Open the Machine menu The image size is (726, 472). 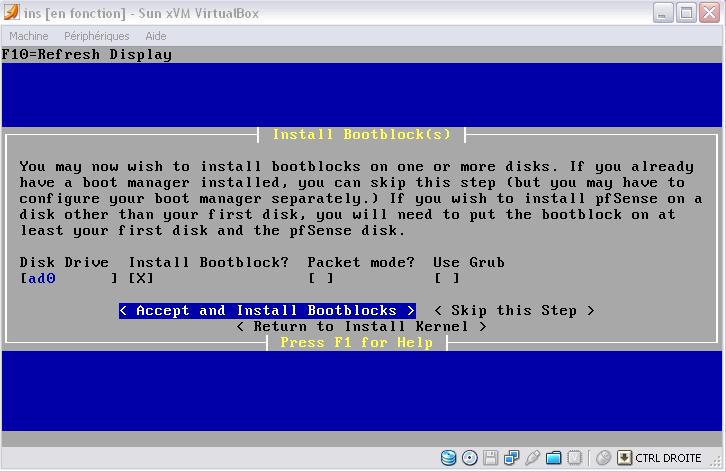click(x=28, y=36)
